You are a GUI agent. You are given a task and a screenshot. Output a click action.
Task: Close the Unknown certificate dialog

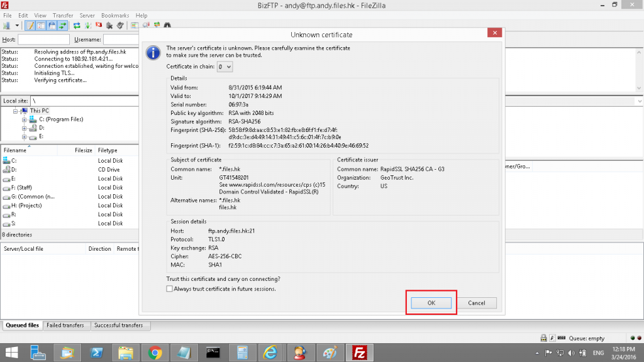click(x=495, y=33)
